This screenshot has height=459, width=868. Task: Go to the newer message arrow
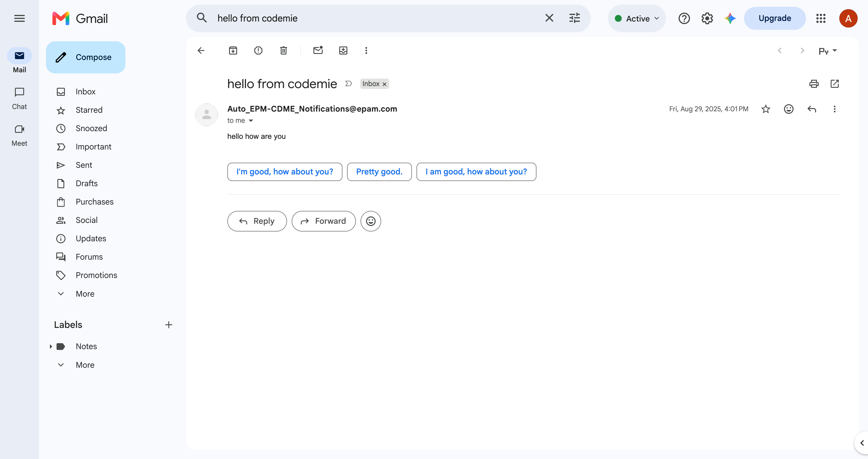point(779,50)
